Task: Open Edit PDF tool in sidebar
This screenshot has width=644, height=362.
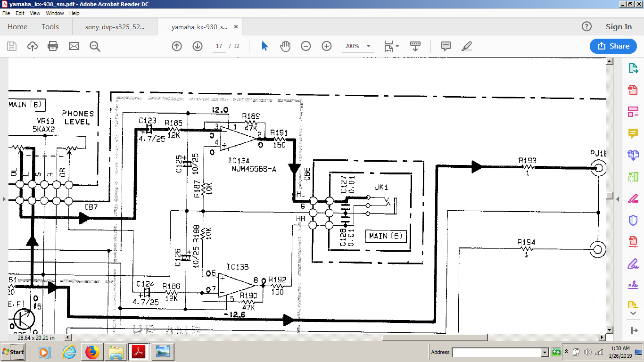Action: click(633, 112)
